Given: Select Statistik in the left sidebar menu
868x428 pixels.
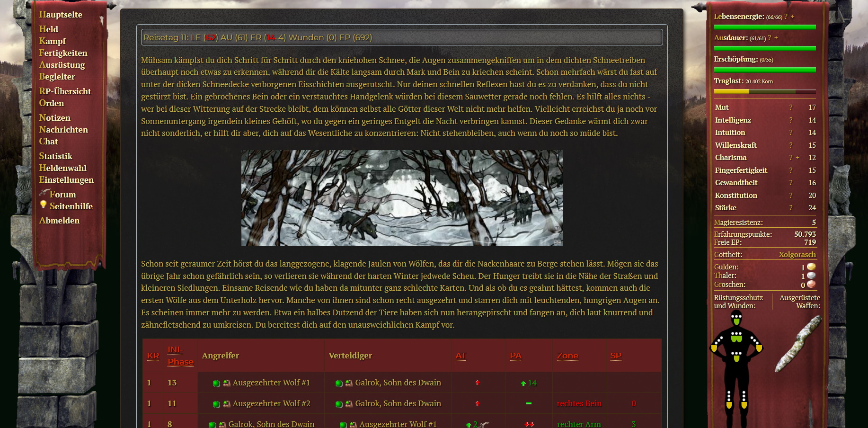Looking at the screenshot, I should click(56, 156).
